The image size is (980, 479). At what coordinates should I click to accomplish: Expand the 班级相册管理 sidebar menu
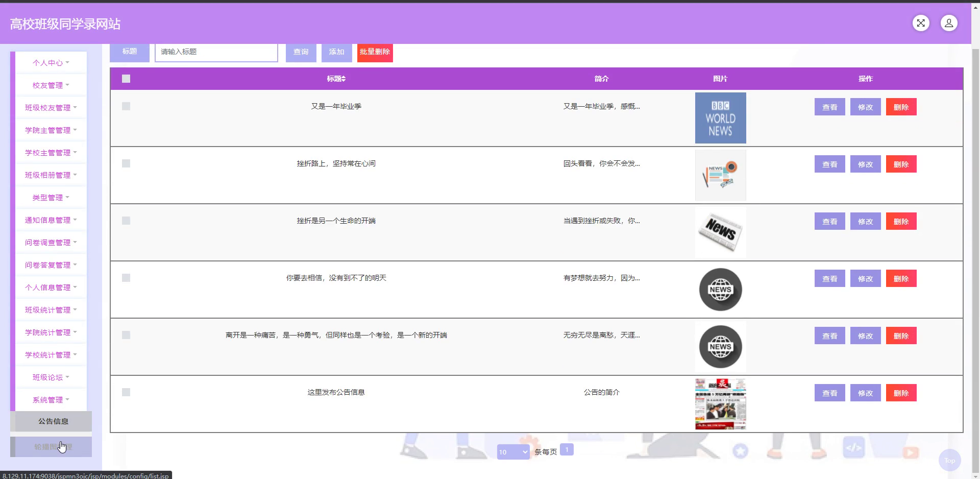pos(51,175)
